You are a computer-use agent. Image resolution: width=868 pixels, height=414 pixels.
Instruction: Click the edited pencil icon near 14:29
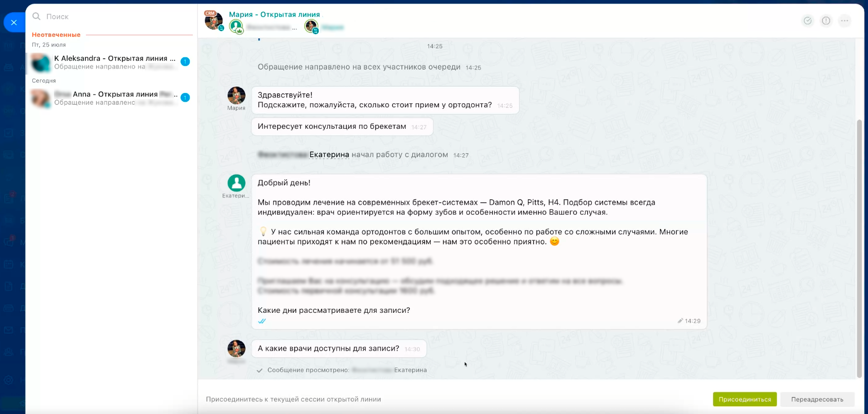pos(680,321)
